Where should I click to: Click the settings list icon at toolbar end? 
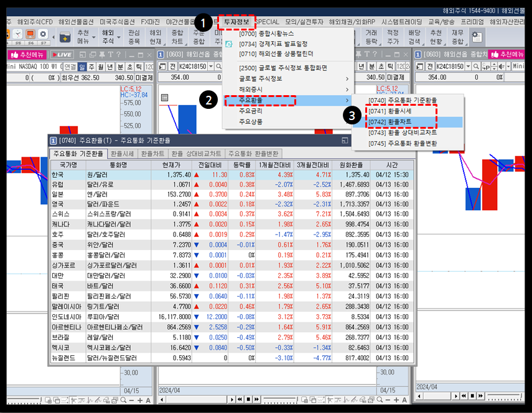tap(477, 37)
